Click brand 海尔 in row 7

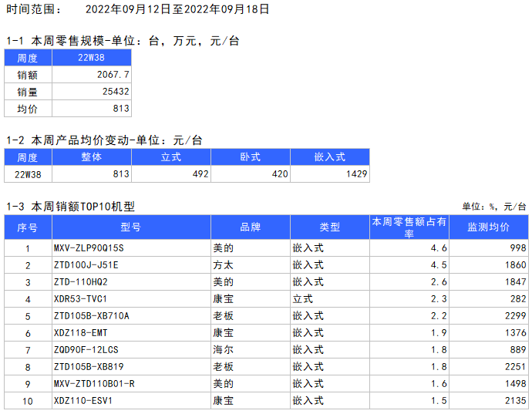point(224,350)
